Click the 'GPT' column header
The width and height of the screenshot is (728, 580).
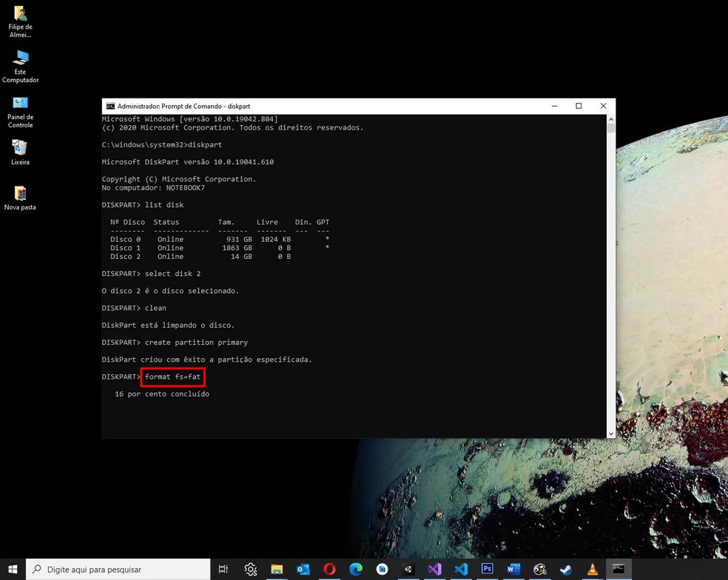click(323, 222)
